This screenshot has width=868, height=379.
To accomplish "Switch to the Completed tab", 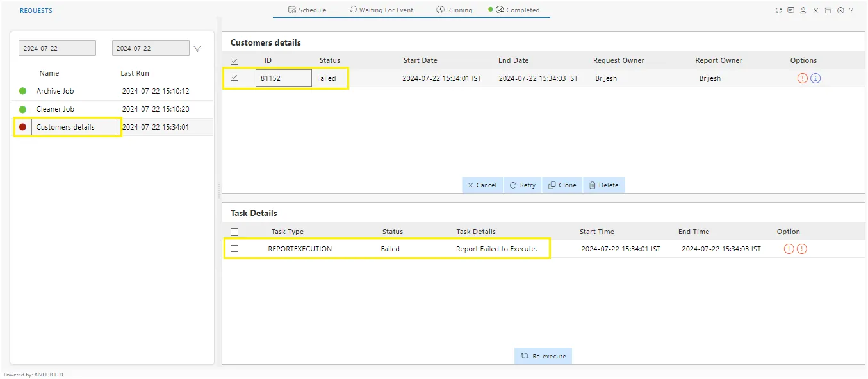I will pyautogui.click(x=514, y=10).
